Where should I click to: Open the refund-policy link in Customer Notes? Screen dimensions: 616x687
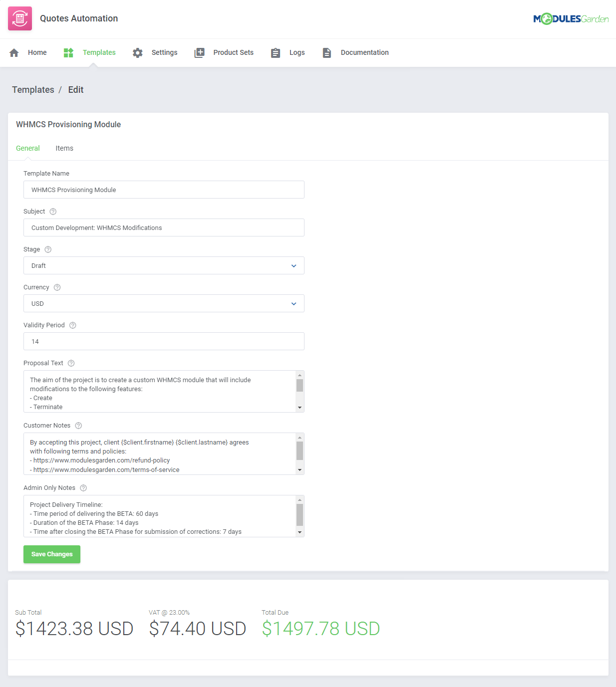pos(101,460)
